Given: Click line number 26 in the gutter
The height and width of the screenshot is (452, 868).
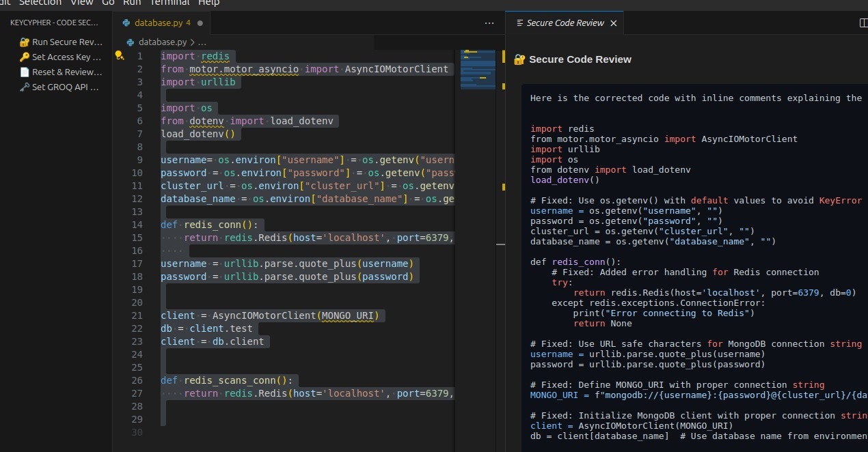Looking at the screenshot, I should click(x=137, y=380).
